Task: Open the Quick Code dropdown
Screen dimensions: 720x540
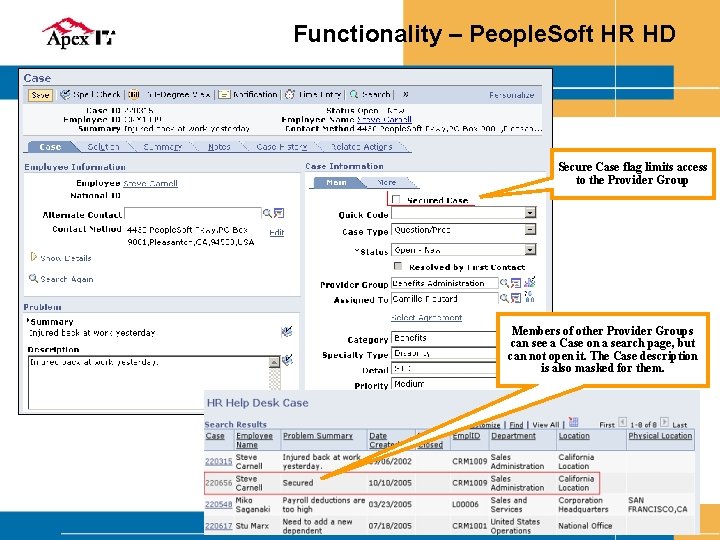Action: tap(530, 213)
